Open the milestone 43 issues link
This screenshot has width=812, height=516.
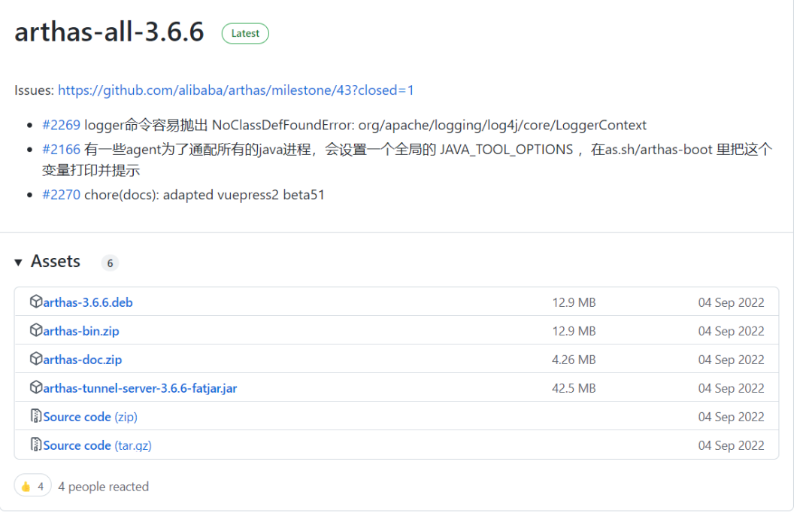click(235, 90)
